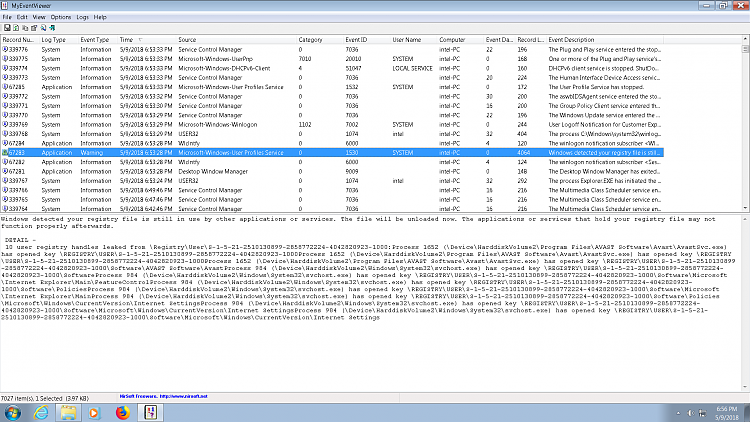The height and width of the screenshot is (422, 750).
Task: Click the Find toolbar icon
Action: [43, 28]
